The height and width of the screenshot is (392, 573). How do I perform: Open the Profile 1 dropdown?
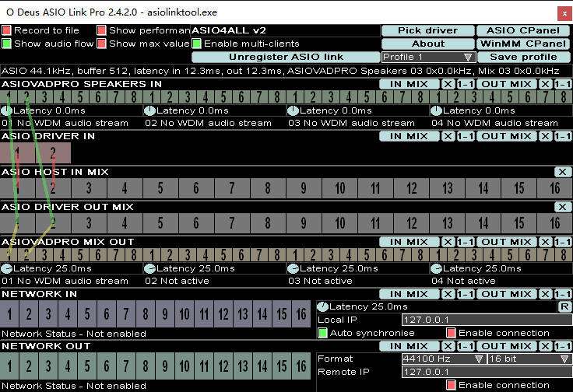coord(428,57)
